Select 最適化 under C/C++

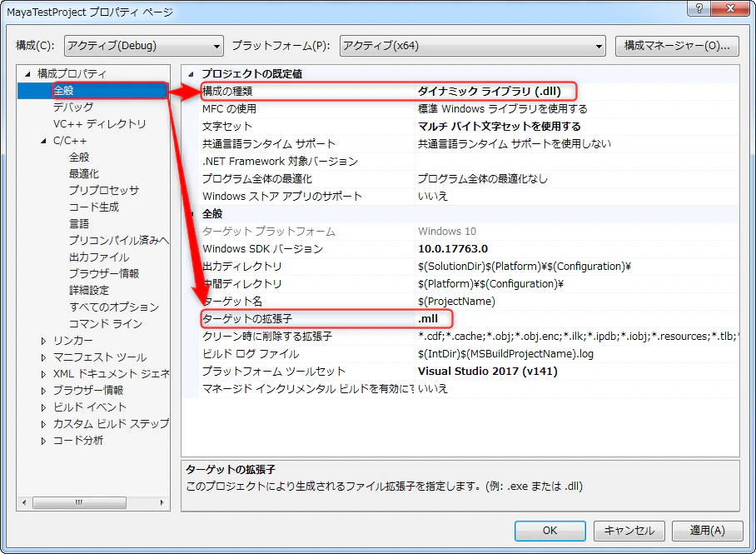[84, 174]
